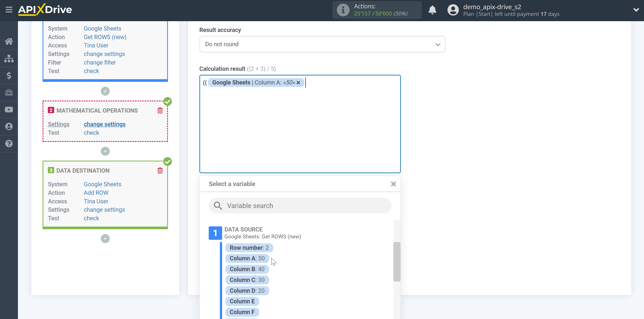Remove Google Sheets Column A tag
Image resolution: width=644 pixels, height=319 pixels.
(x=299, y=82)
